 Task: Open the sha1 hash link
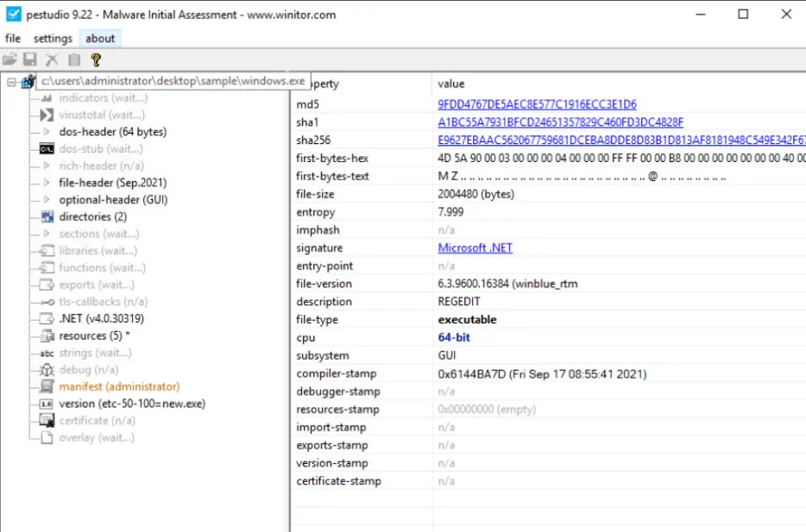561,122
